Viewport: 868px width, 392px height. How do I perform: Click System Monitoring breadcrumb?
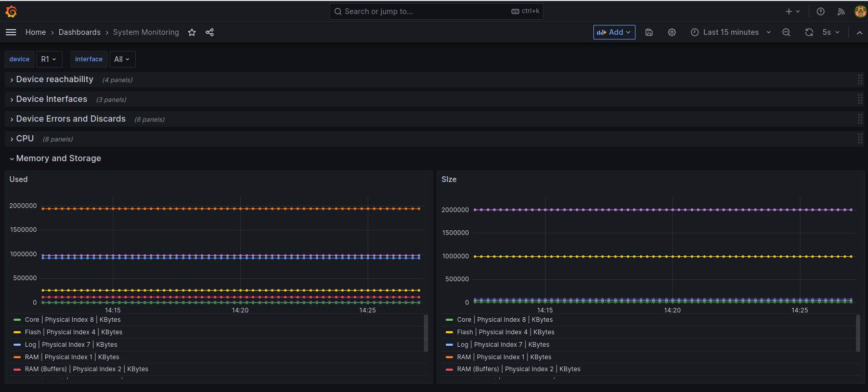(146, 32)
